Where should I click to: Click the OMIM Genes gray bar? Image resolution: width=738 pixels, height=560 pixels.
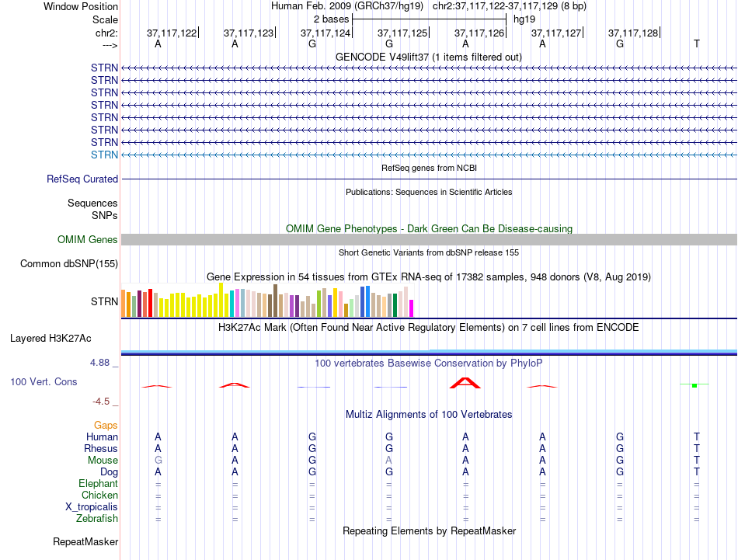coord(429,239)
